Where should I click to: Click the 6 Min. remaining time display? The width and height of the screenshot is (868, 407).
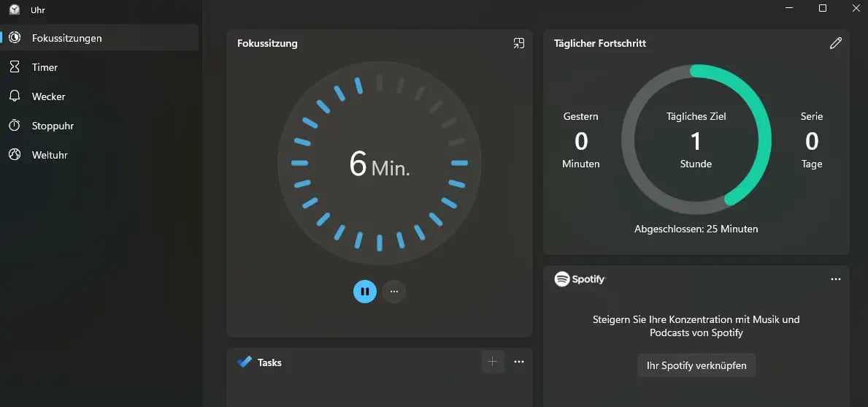point(380,164)
